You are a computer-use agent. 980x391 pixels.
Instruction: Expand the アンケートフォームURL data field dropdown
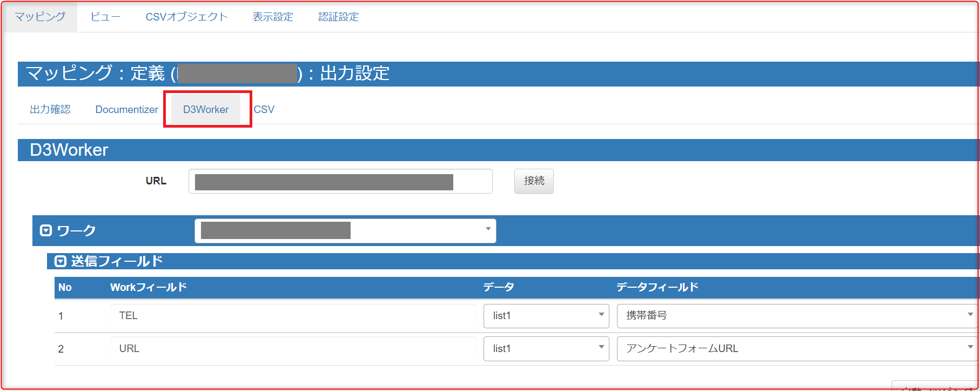coord(797,349)
